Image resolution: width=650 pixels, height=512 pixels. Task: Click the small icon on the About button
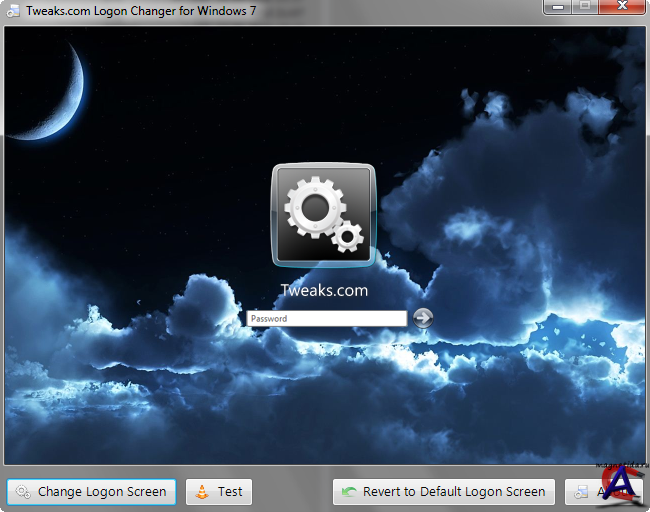pyautogui.click(x=581, y=492)
